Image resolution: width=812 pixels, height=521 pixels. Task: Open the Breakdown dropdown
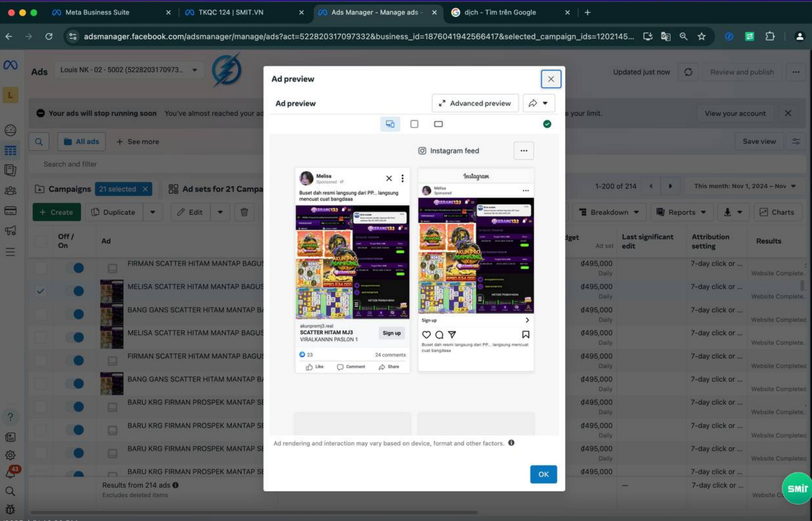(609, 212)
